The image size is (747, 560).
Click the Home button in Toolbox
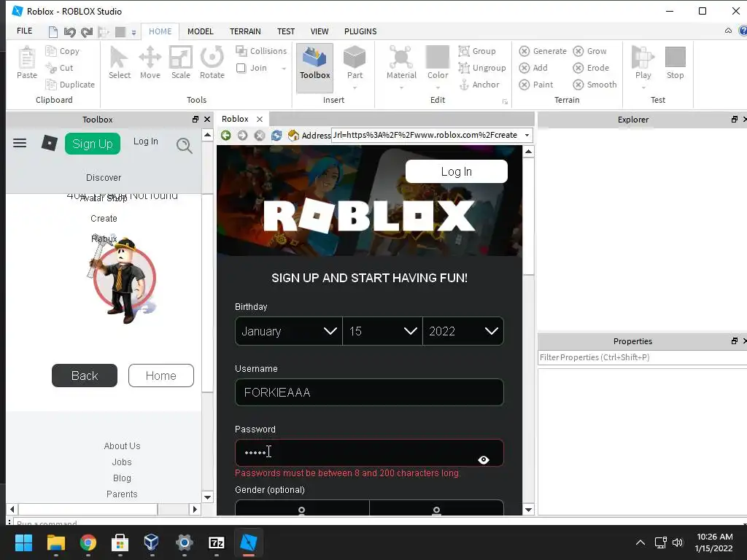(161, 376)
